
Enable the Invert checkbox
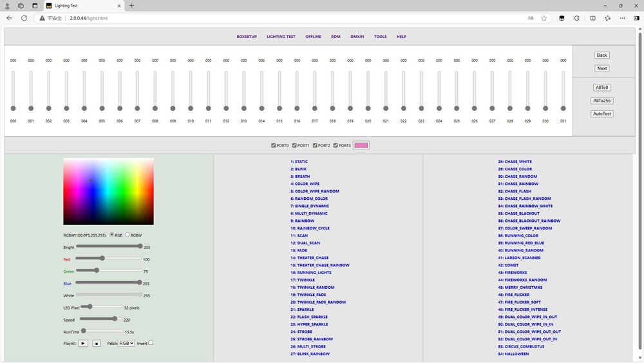(x=151, y=343)
